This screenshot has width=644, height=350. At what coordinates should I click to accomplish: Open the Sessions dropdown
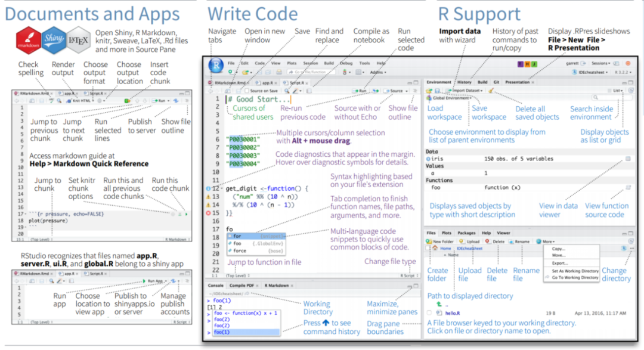coord(601,63)
